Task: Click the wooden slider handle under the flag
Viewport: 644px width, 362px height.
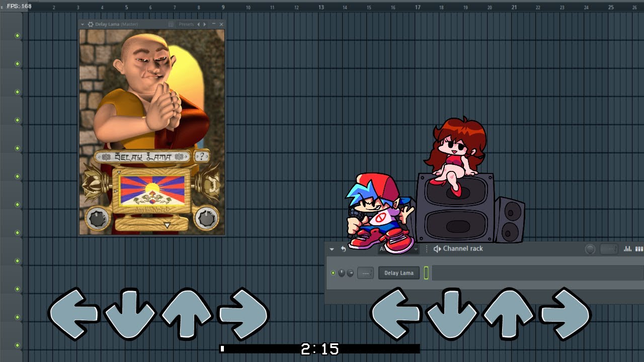Action: 168,225
